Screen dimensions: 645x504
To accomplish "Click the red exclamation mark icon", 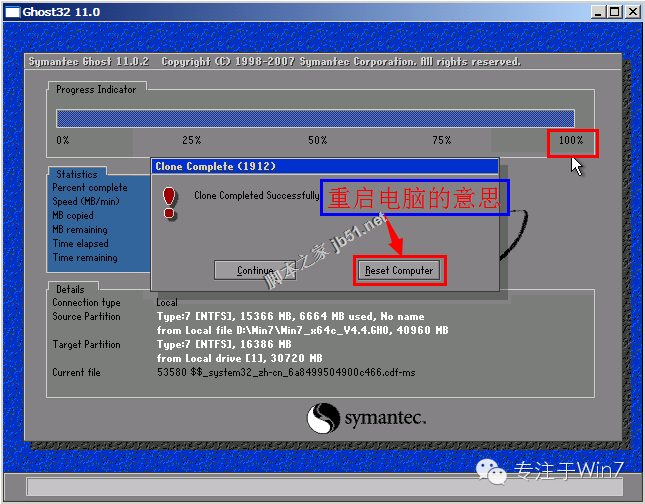I will click(x=169, y=202).
